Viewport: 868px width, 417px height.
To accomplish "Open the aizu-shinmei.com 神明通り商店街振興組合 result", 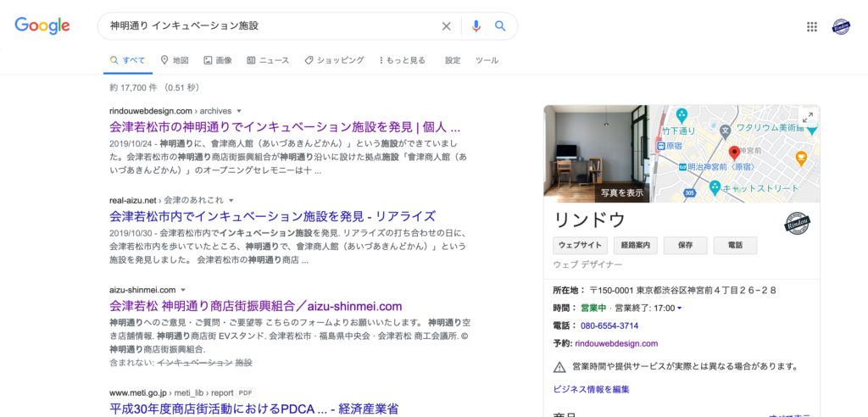I will click(255, 306).
